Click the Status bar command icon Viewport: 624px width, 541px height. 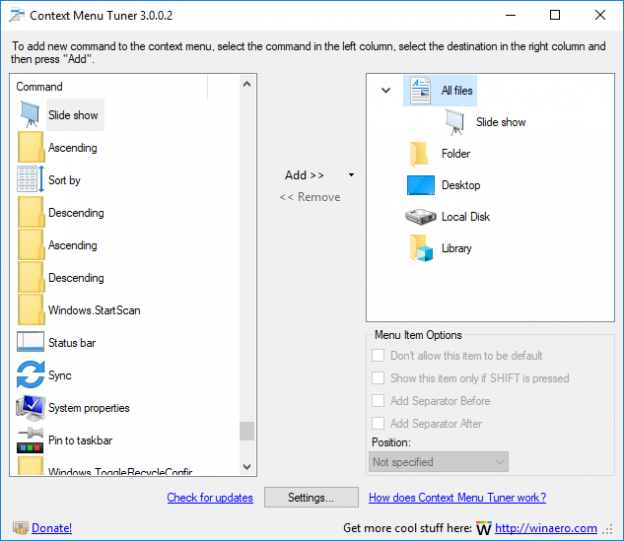[x=31, y=343]
